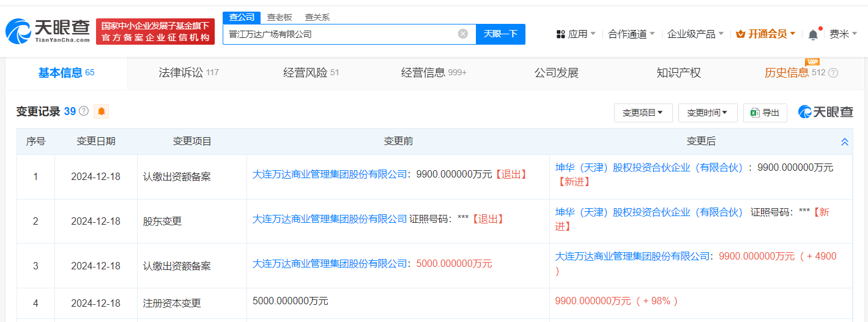This screenshot has width=868, height=322.
Task: Switch to the 经营风险 tab
Action: (311, 73)
